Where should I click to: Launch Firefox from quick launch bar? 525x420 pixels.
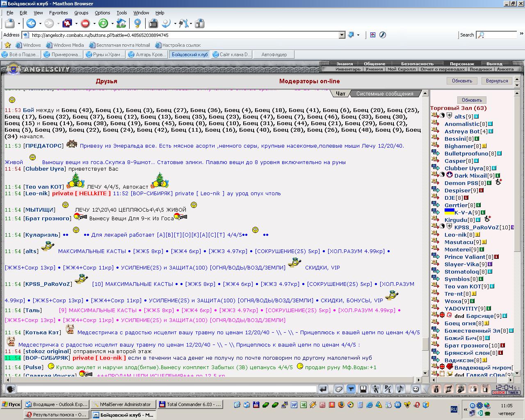(x=341, y=405)
